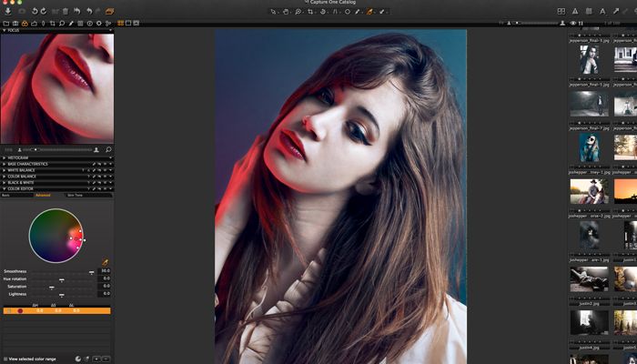Select the Pan hand tool

point(286,12)
